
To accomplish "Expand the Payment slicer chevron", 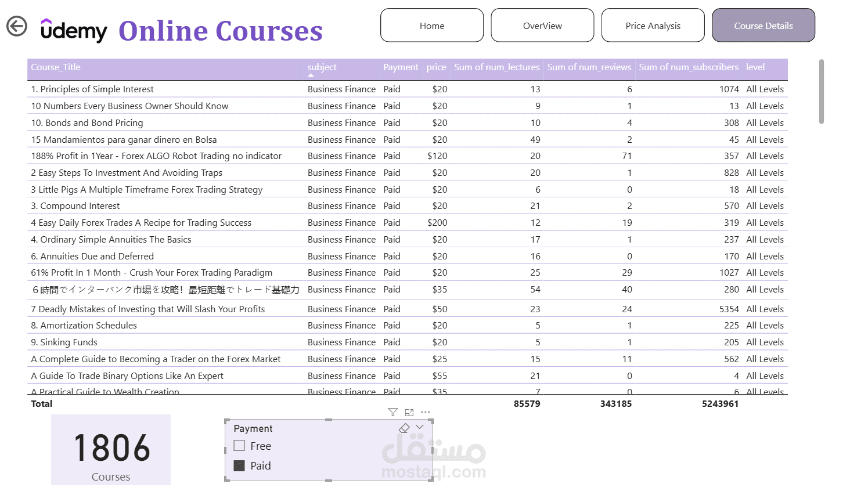I will [420, 427].
